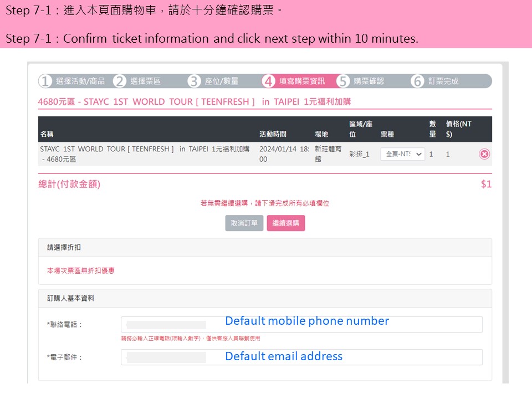Go to step 2 選擇票區
This screenshot has width=532, height=399.
137,81
